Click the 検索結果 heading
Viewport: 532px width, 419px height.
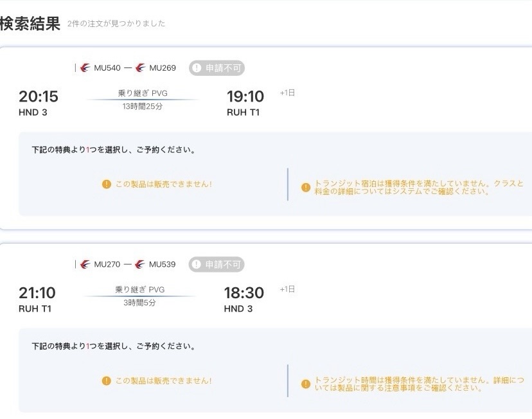30,24
